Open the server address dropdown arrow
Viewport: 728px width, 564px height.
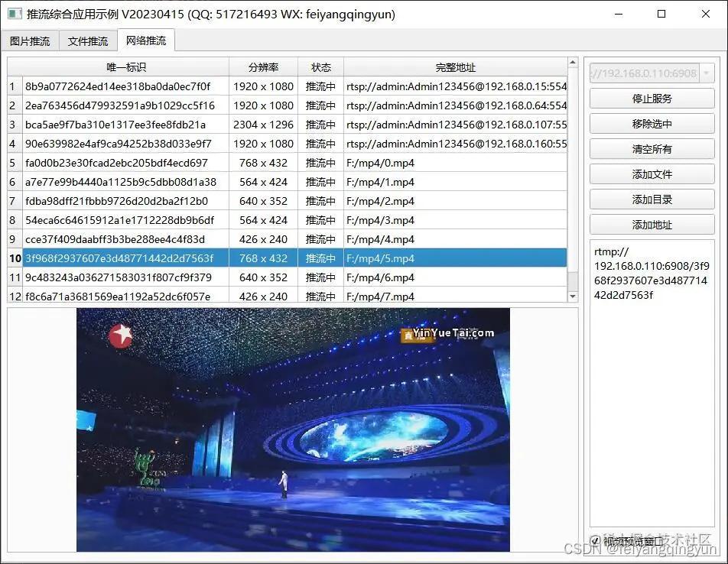point(706,73)
